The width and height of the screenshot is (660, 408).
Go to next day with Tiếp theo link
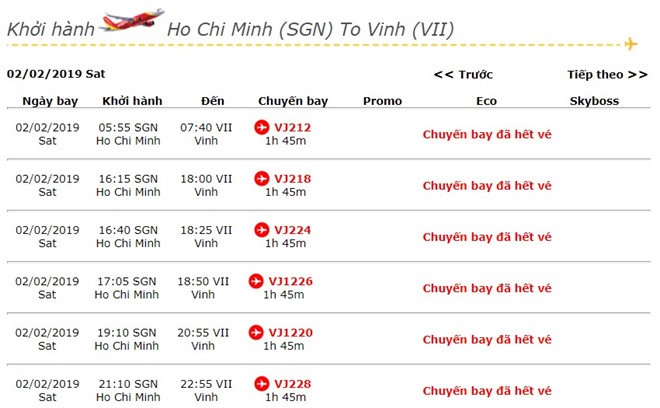click(x=607, y=74)
